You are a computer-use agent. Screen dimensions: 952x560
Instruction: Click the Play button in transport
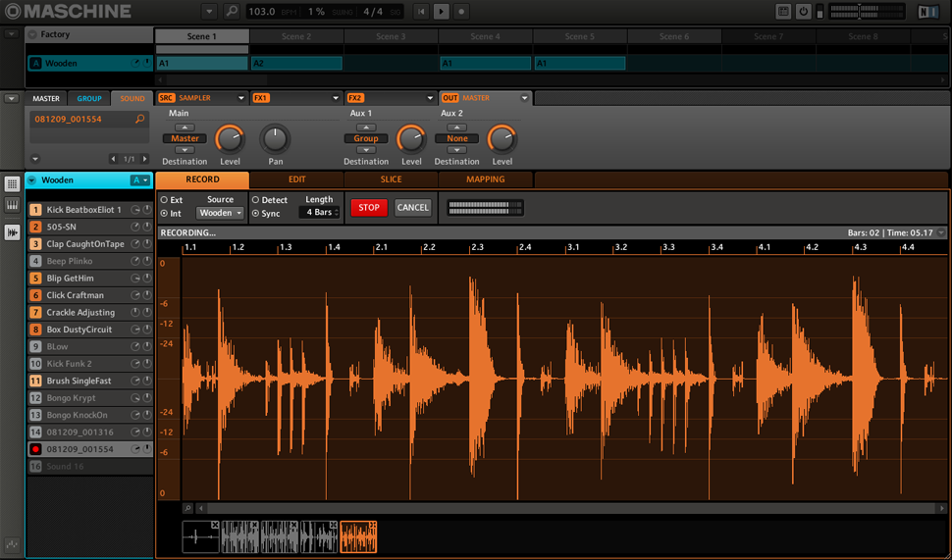(442, 11)
